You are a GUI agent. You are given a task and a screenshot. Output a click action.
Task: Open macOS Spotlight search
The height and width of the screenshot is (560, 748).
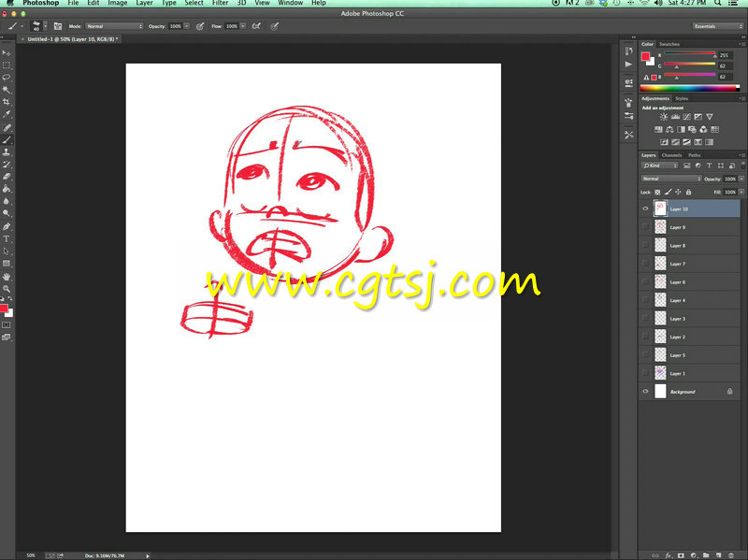[x=717, y=3]
